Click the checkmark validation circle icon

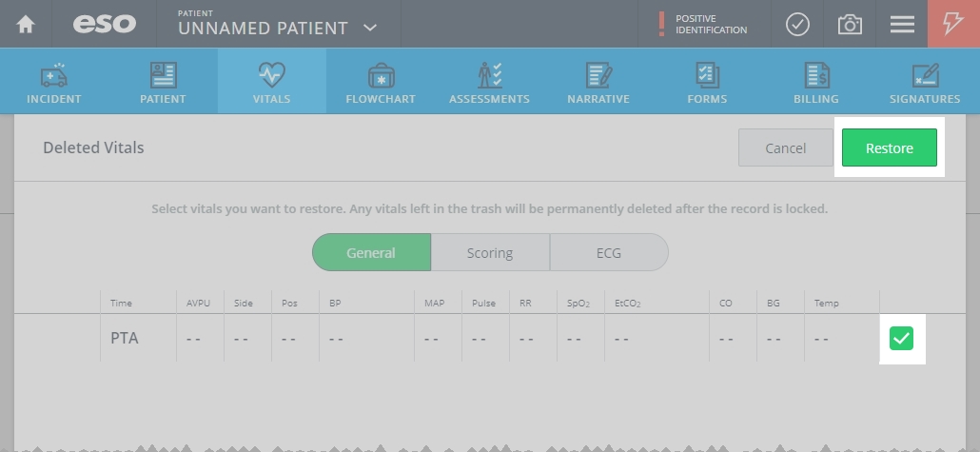tap(797, 25)
